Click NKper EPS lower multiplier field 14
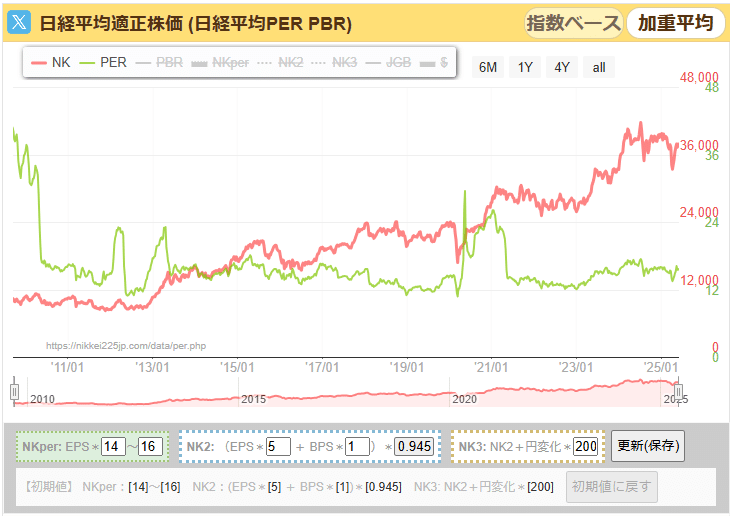 [113, 447]
